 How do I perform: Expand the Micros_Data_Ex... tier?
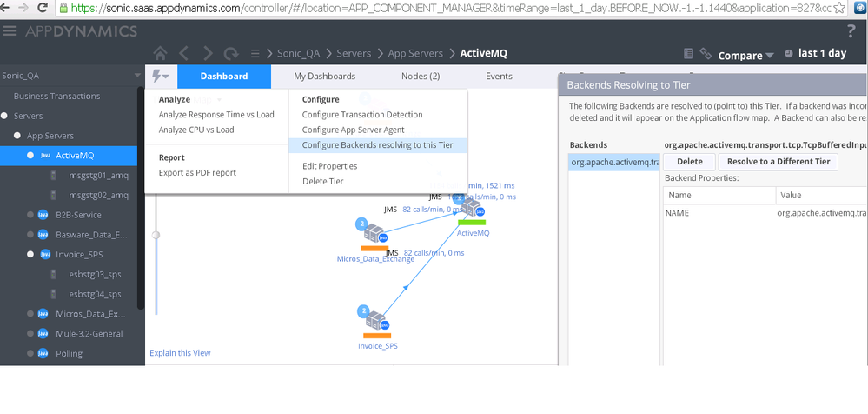point(30,314)
